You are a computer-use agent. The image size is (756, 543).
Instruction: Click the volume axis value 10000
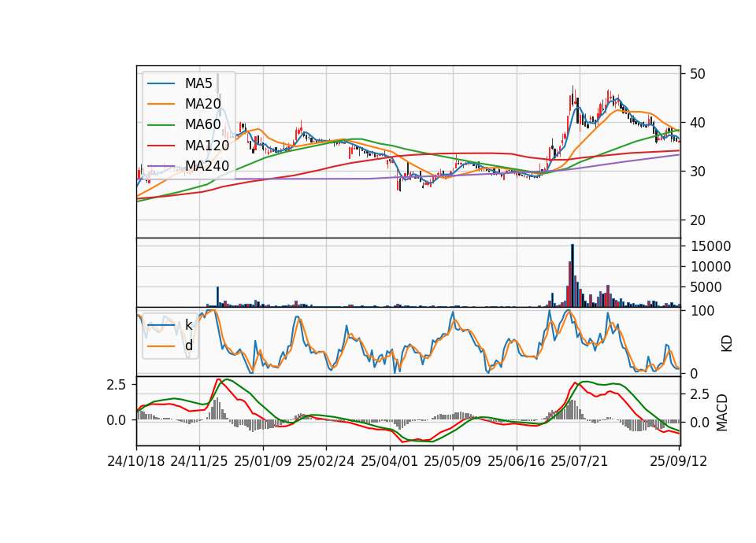(710, 267)
